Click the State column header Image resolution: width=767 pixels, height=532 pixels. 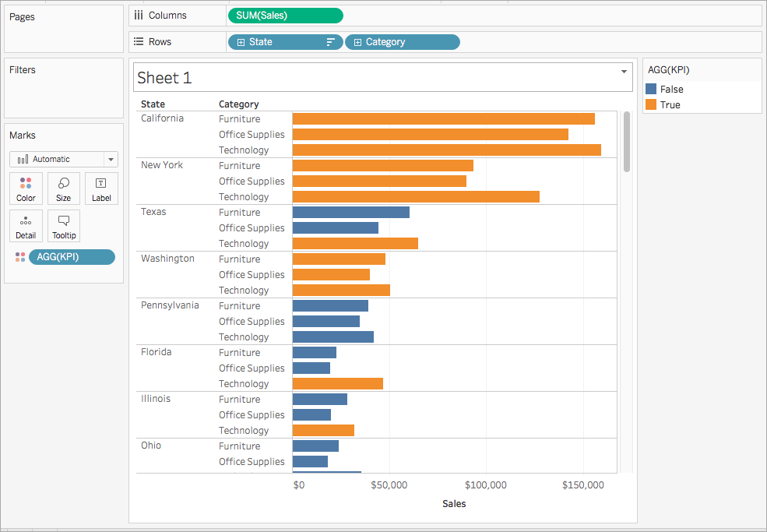tap(153, 104)
